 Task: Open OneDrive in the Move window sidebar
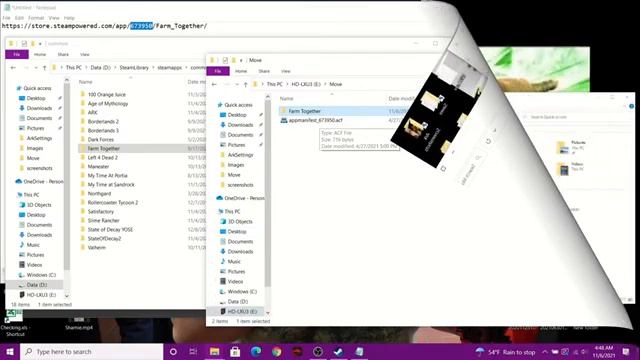coord(244,198)
